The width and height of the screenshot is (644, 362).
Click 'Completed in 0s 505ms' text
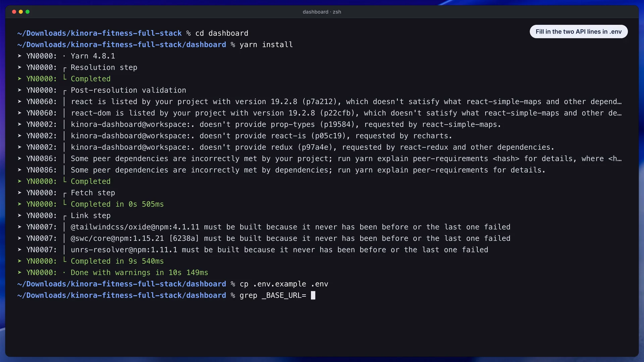117,204
